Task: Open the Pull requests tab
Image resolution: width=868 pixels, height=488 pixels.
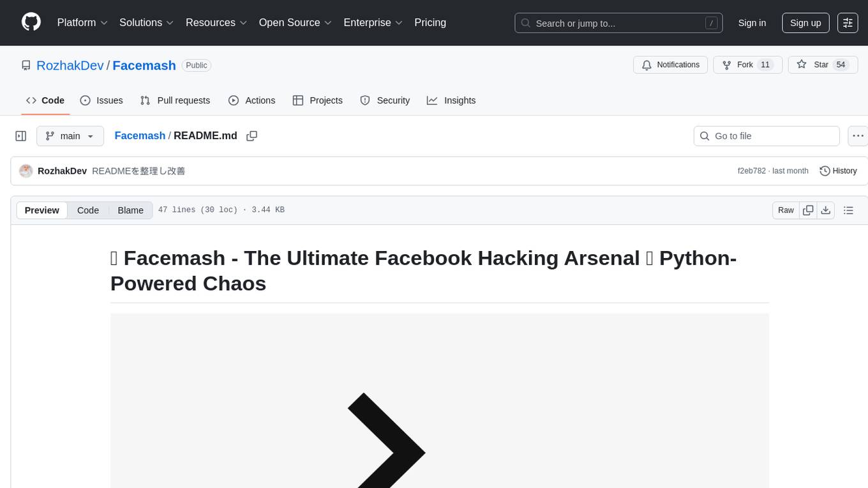Action: [175, 100]
